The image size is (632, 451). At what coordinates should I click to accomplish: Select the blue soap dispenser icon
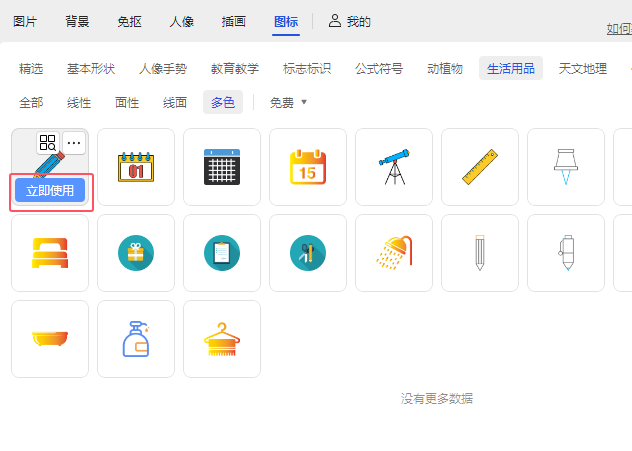(136, 339)
